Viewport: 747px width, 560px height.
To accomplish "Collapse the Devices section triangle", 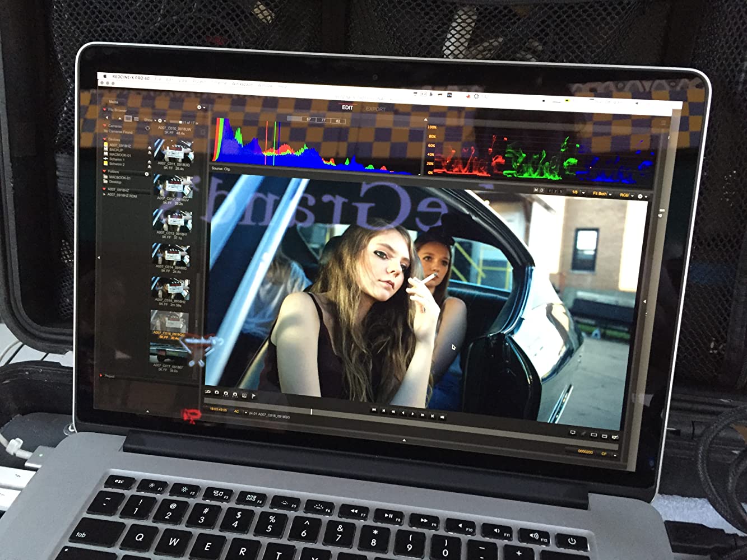I will (105, 139).
